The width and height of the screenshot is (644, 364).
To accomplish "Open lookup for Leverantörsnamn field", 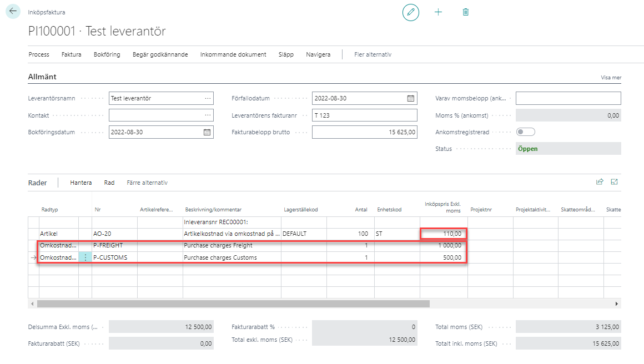I will [x=208, y=99].
